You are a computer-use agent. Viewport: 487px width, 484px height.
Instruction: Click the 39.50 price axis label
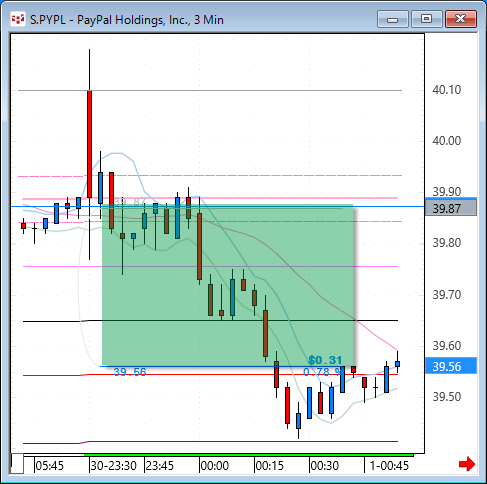tap(446, 397)
